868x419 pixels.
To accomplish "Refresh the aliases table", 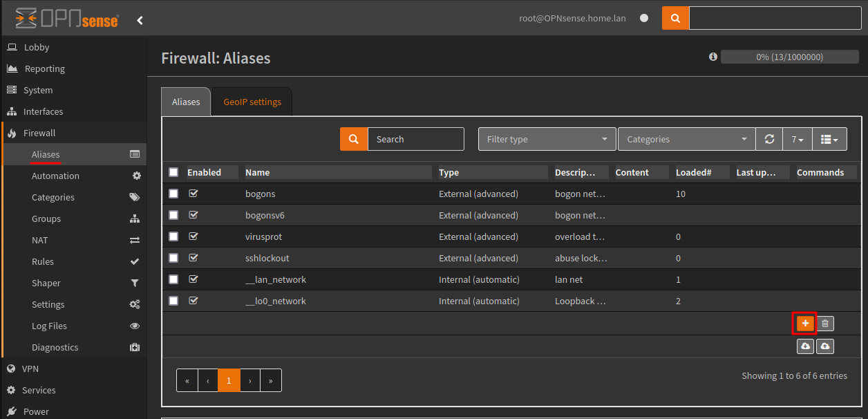I will [769, 139].
